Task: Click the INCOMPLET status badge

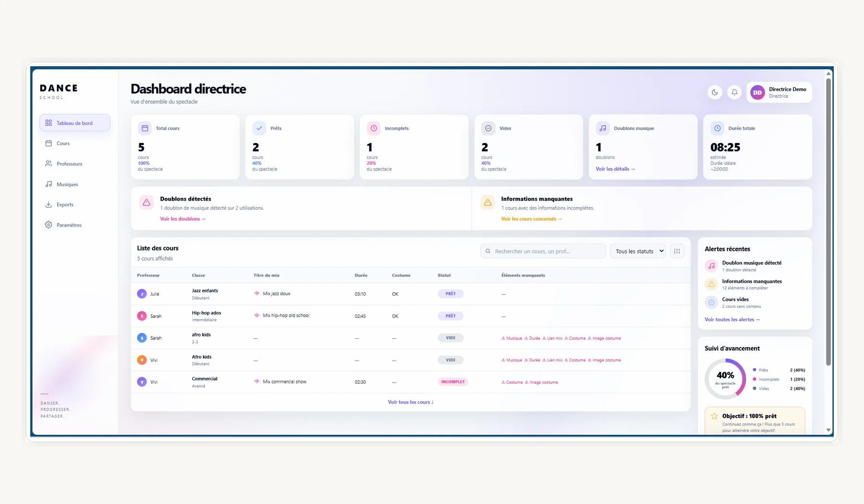Action: click(x=453, y=382)
